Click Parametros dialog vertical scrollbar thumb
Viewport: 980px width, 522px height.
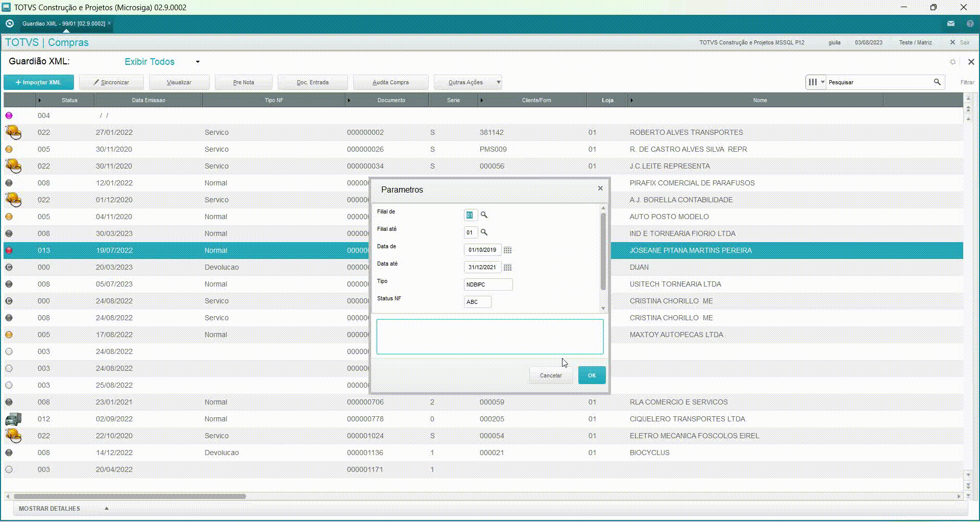point(603,251)
